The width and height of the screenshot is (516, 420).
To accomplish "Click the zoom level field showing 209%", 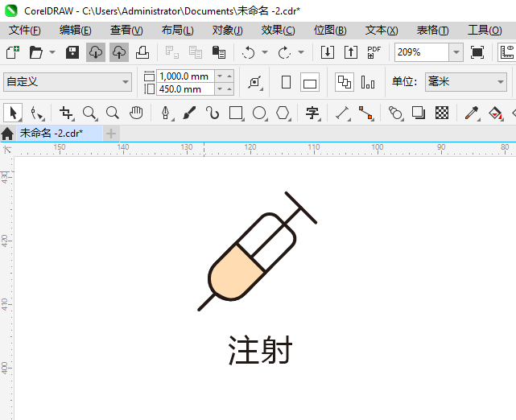I will click(422, 52).
